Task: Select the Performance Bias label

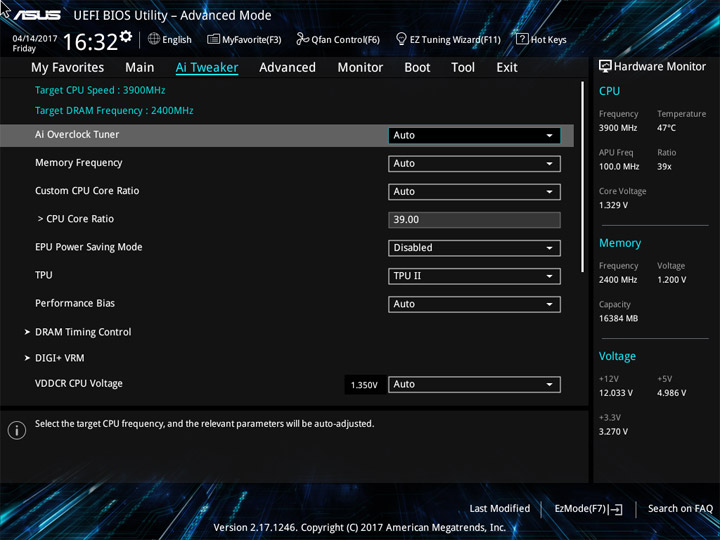Action: click(x=75, y=303)
